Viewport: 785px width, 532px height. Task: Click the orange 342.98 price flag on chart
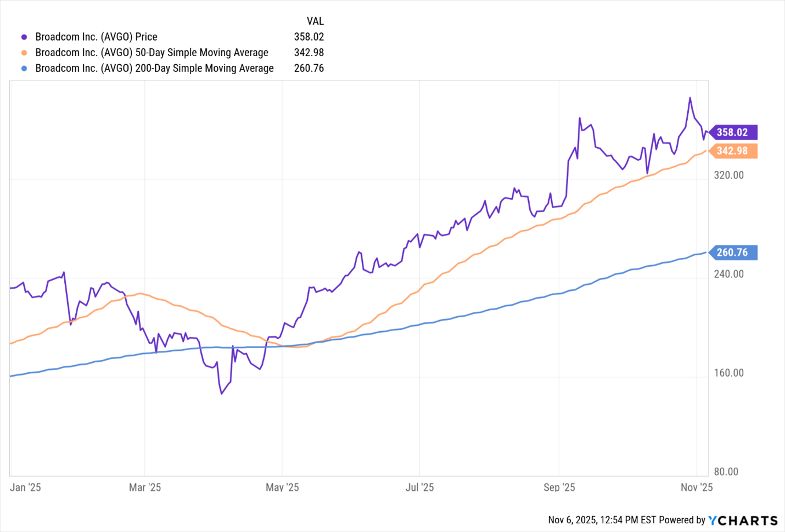pyautogui.click(x=732, y=151)
